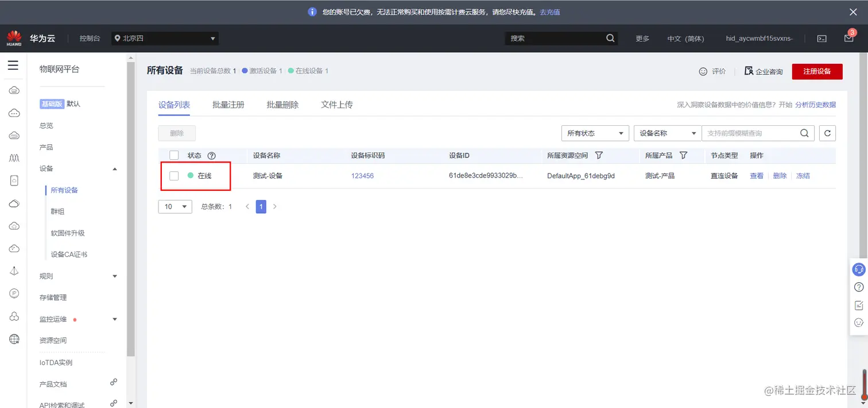Click the refresh icon beside the filter bar
The width and height of the screenshot is (868, 408).
pos(827,133)
